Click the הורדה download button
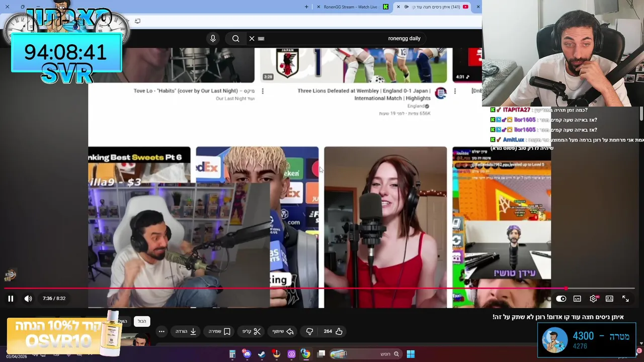The height and width of the screenshot is (362, 644). (x=186, y=331)
